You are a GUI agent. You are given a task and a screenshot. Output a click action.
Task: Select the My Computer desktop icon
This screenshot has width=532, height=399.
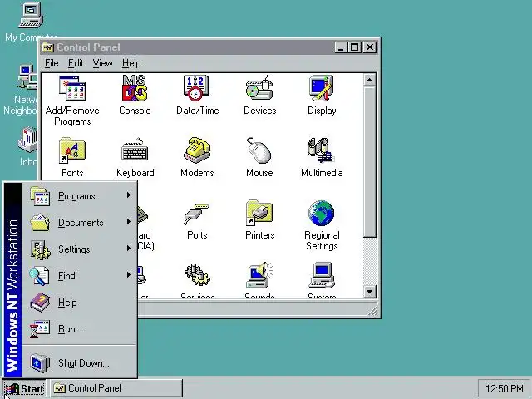[x=31, y=15]
